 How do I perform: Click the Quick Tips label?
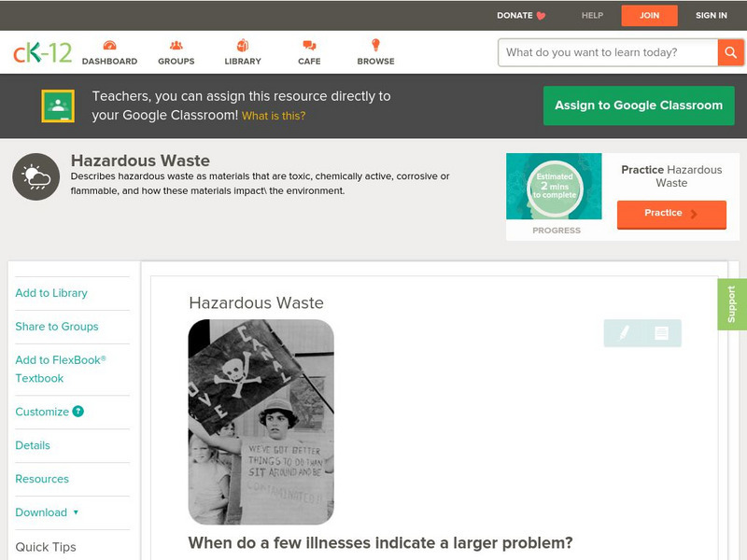tap(46, 547)
